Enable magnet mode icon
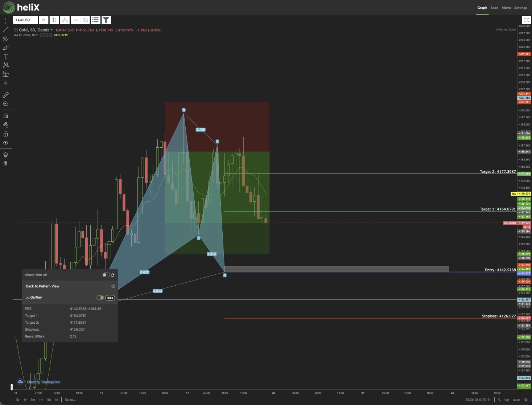Image resolution: width=532 pixels, height=405 pixels. 5,116
